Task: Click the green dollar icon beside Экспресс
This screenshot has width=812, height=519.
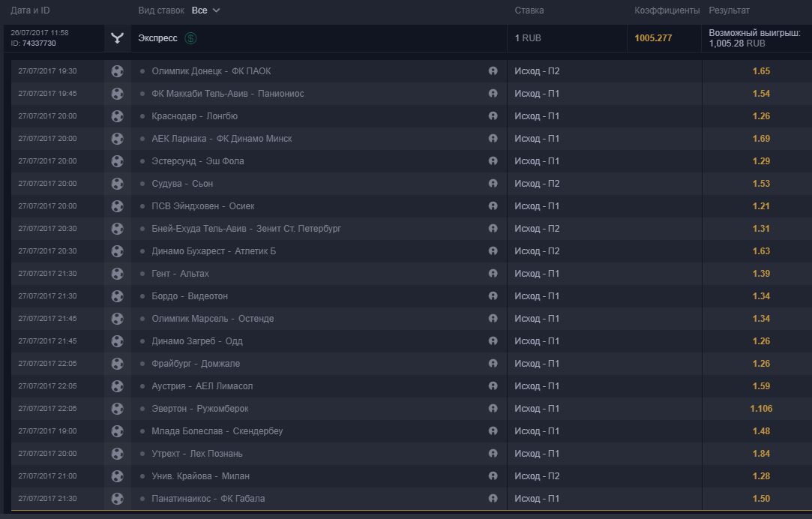Action: coord(190,38)
